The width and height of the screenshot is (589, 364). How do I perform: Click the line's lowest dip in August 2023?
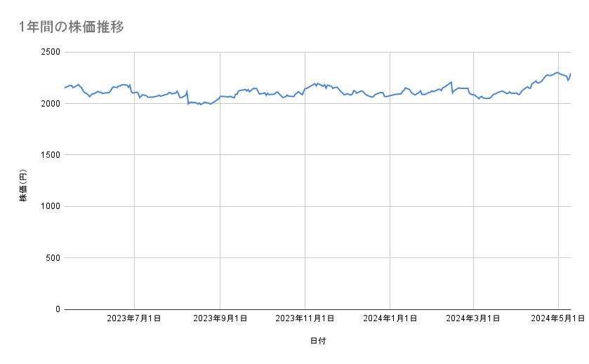pyautogui.click(x=200, y=105)
